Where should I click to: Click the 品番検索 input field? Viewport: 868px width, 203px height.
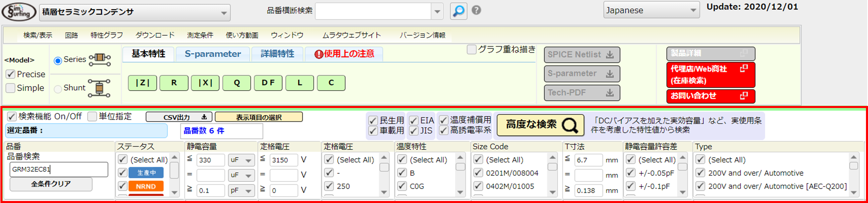59,169
